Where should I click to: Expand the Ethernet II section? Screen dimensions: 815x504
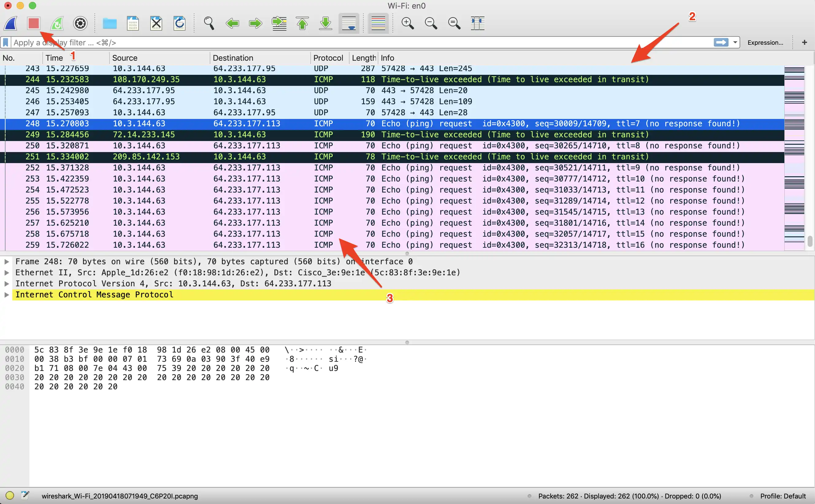coord(6,273)
